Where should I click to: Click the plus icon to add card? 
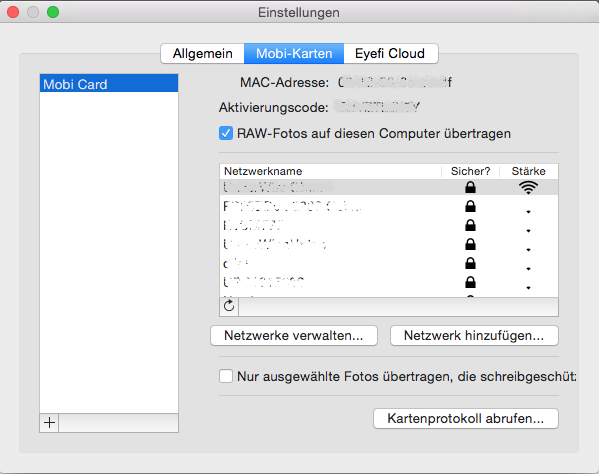pyautogui.click(x=49, y=423)
